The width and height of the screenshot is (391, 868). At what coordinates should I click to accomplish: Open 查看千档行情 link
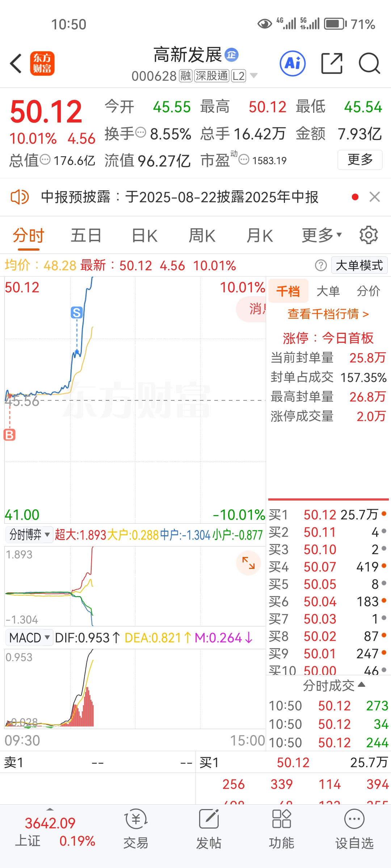(x=328, y=314)
